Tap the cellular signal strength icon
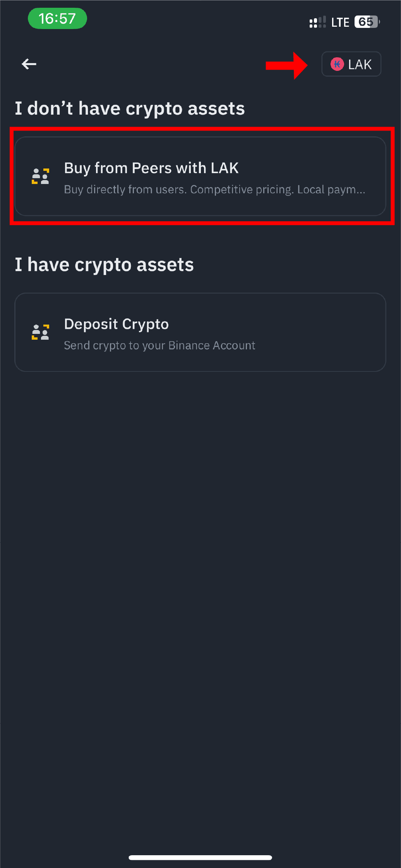Viewport: 401px width, 868px height. [317, 22]
